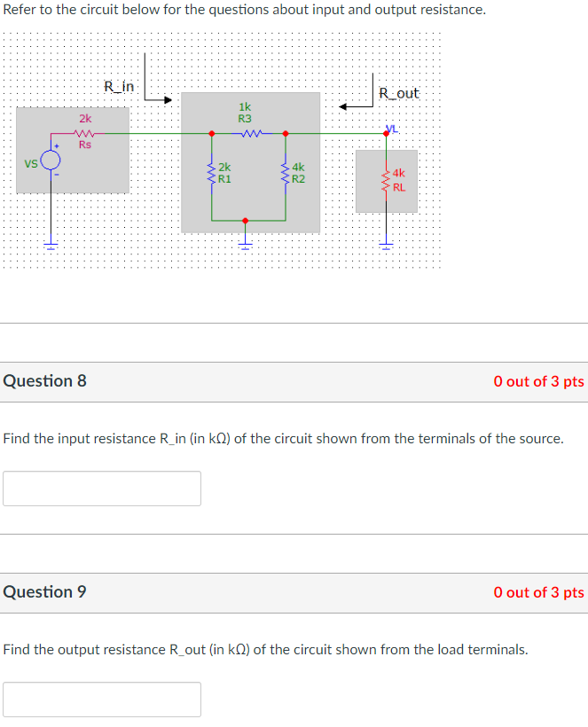Click the R_in answer input field
The height and width of the screenshot is (727, 588).
click(102, 489)
